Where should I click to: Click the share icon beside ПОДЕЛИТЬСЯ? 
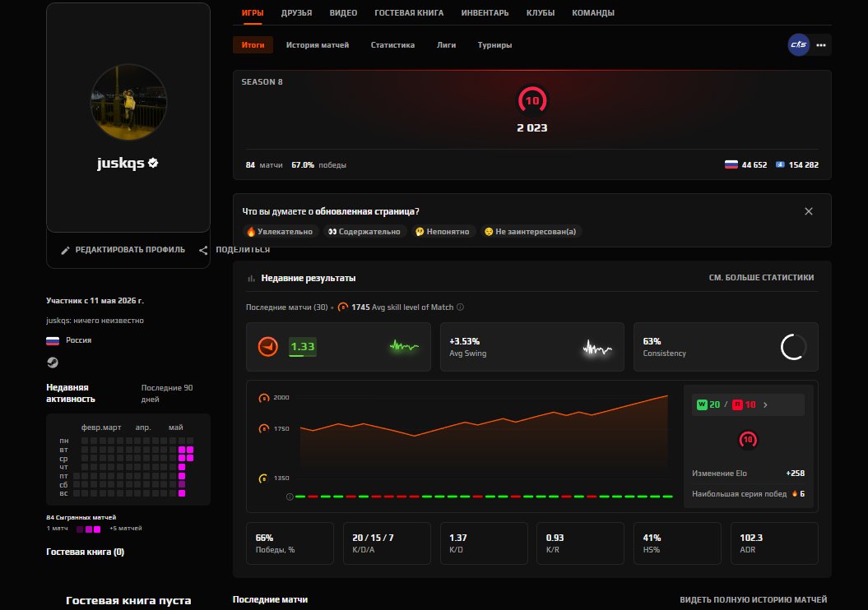coord(203,251)
